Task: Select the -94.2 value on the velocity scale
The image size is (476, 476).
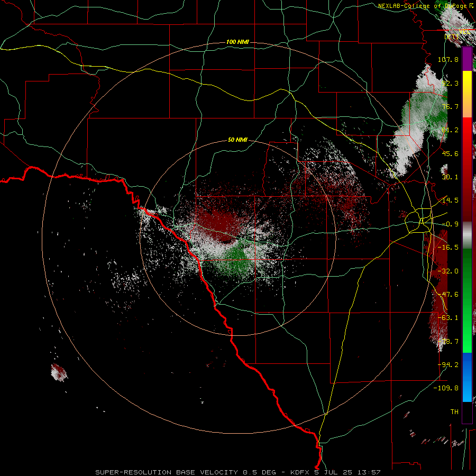Action: [448, 365]
